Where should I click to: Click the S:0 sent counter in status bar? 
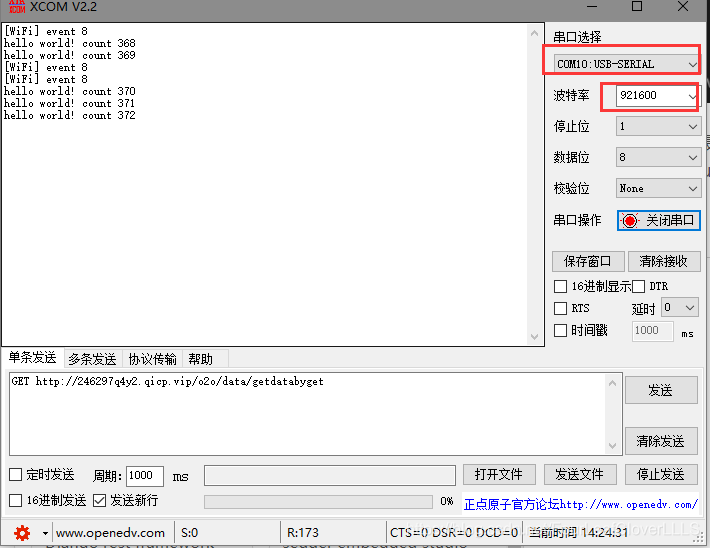190,533
